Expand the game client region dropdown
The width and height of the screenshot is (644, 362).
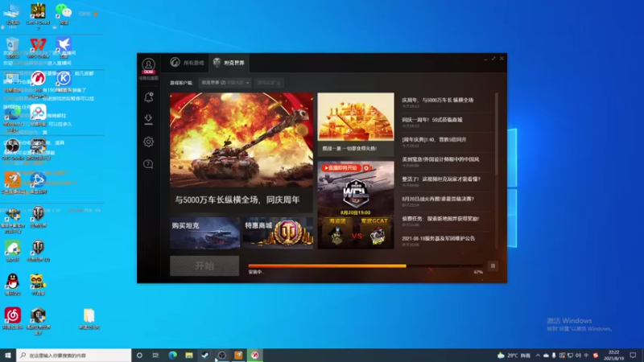225,83
